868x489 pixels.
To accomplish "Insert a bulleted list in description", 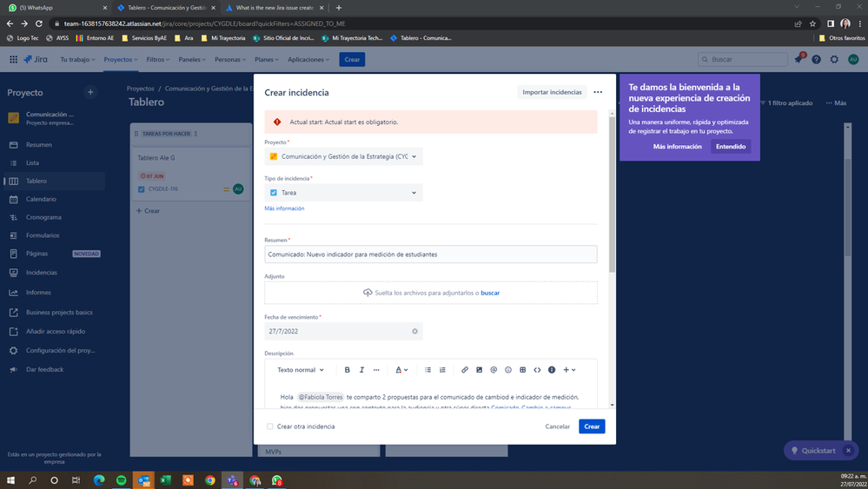I will (x=427, y=369).
